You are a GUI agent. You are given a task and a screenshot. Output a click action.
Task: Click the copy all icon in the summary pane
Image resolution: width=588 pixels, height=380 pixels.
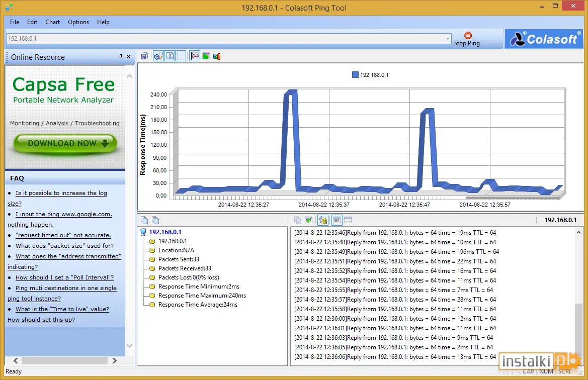click(x=155, y=220)
